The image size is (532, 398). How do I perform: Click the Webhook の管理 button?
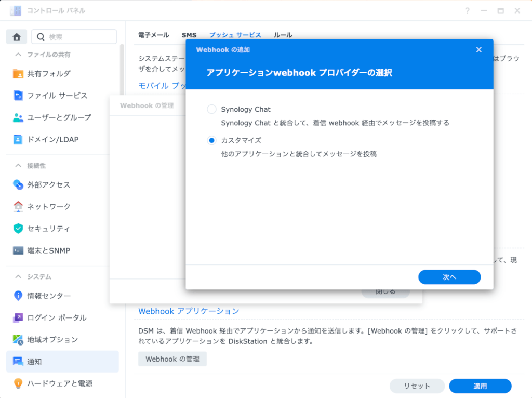click(172, 359)
